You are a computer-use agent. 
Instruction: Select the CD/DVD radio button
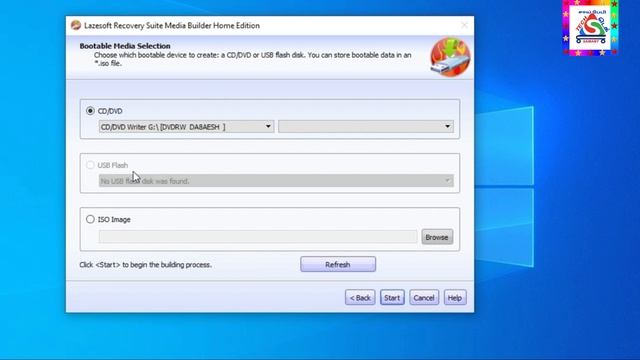[90, 111]
